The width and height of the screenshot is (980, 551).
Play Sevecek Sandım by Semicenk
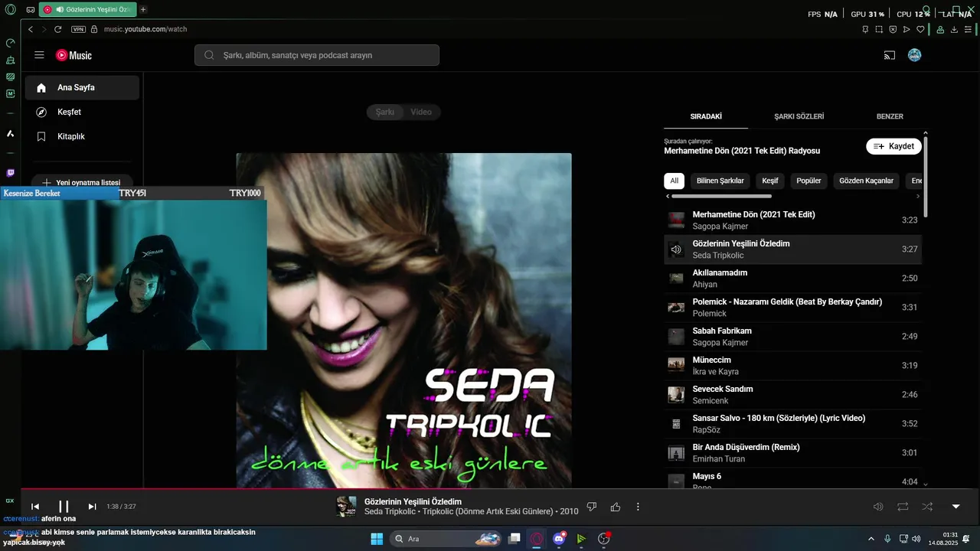[792, 394]
